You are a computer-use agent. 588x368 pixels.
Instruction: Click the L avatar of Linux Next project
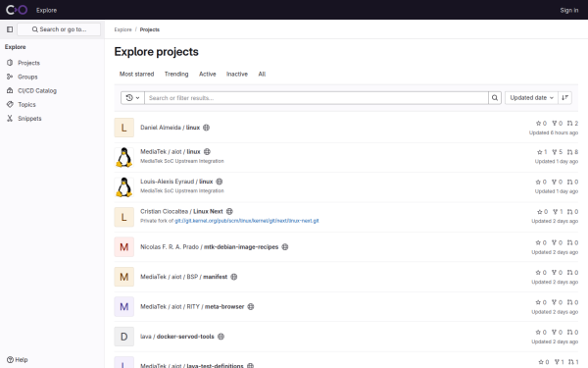point(124,217)
